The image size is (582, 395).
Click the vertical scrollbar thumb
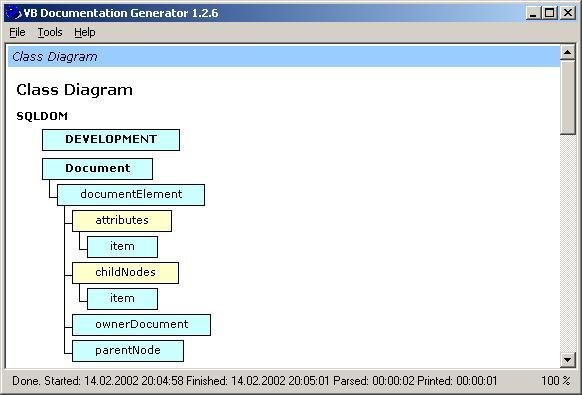pos(568,97)
